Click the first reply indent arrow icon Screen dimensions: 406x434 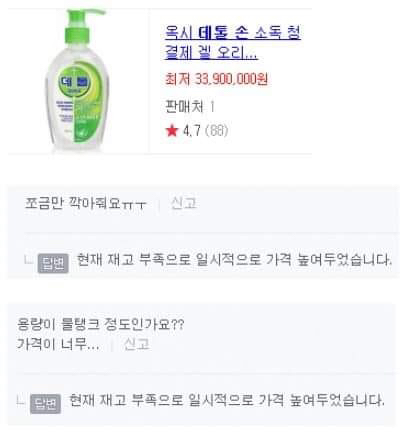click(x=29, y=260)
